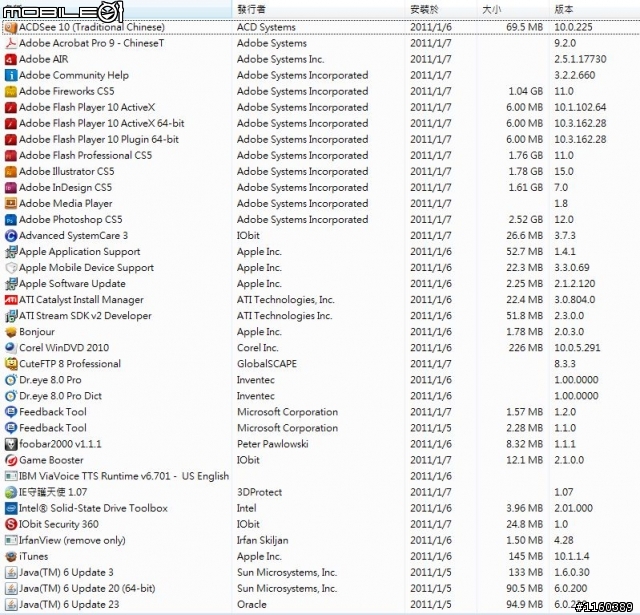
Task: Click the Dr.eye 8.0 Pro Dict icon
Action: [11, 396]
